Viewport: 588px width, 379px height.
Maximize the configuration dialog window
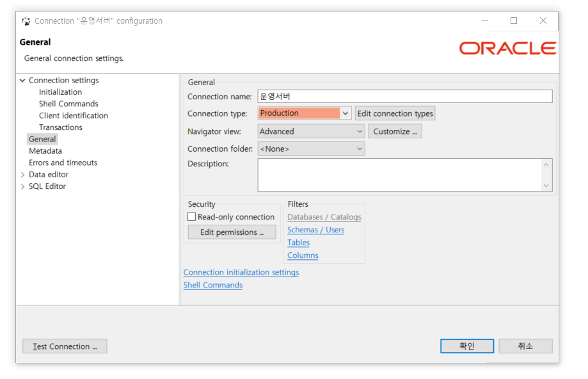tap(514, 20)
